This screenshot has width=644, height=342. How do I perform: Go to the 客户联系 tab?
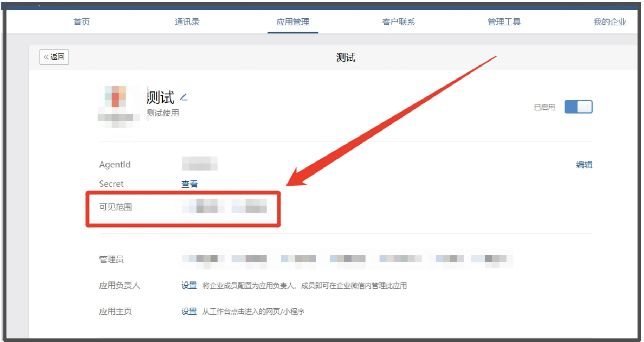(x=398, y=22)
